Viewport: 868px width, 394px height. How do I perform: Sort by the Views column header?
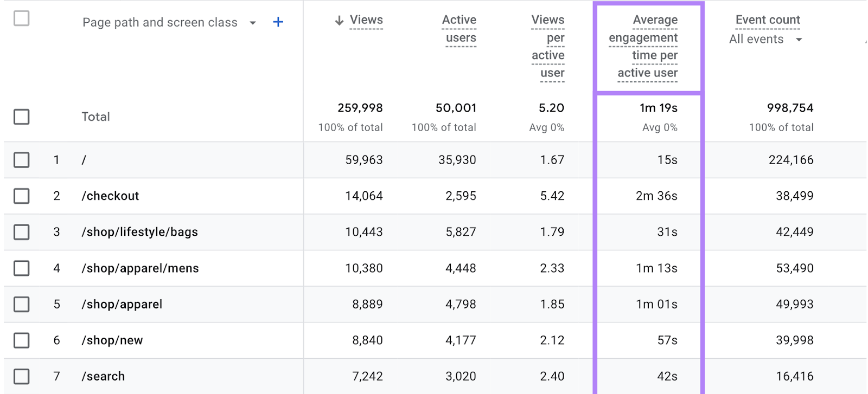[x=366, y=20]
